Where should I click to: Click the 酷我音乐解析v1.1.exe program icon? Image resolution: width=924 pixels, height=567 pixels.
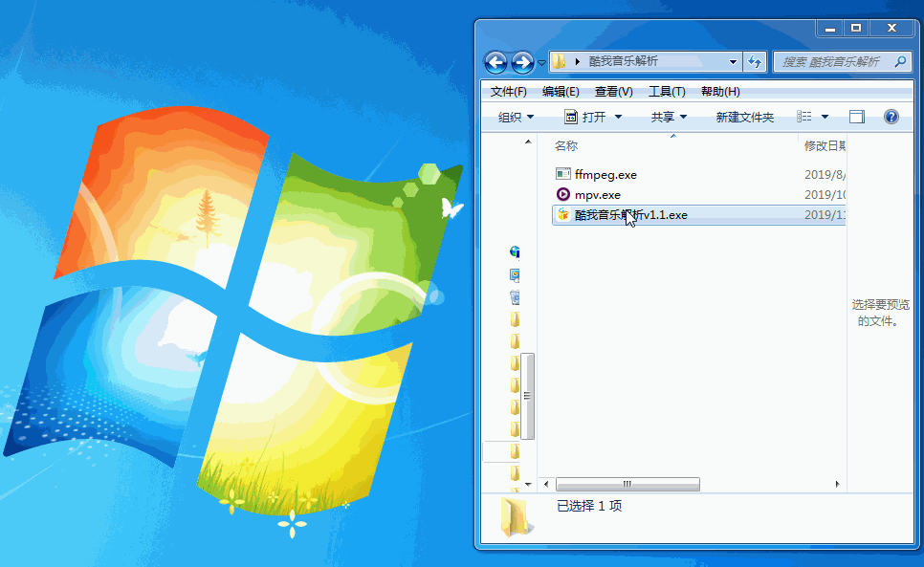coord(562,214)
